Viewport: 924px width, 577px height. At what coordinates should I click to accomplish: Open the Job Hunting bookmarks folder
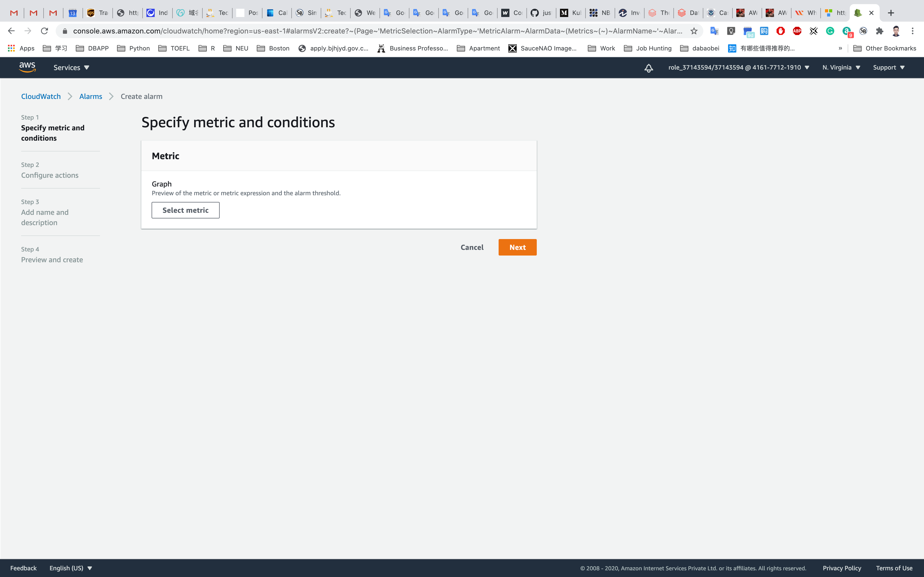648,48
